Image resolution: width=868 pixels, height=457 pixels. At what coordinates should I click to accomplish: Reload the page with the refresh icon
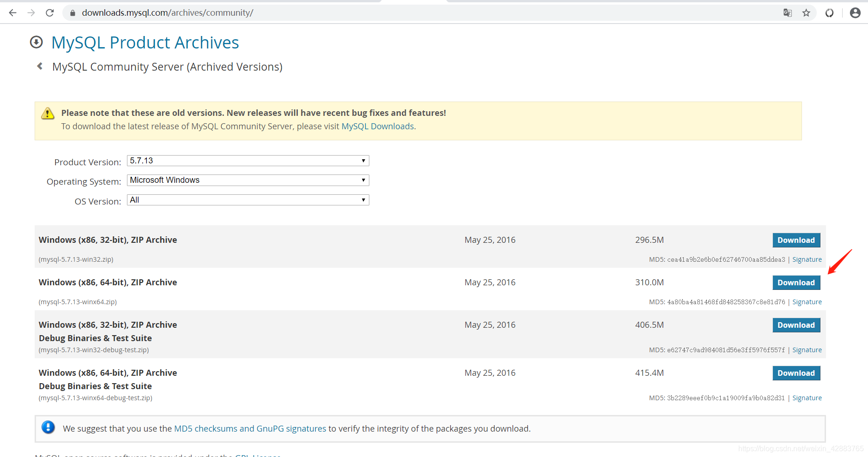click(x=50, y=13)
